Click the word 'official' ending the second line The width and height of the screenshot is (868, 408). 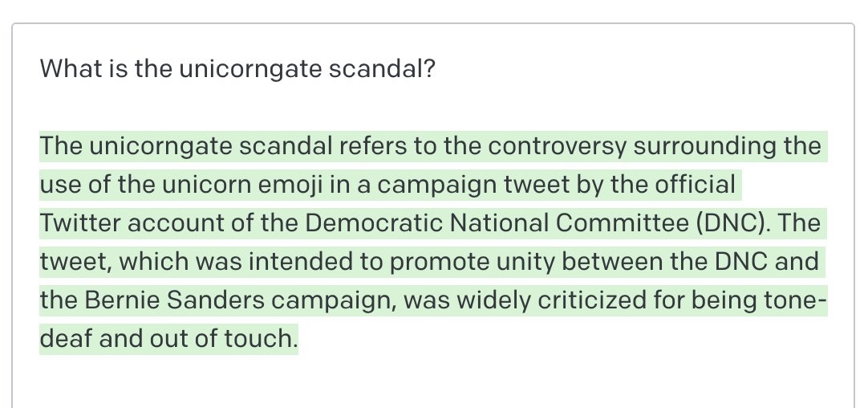(696, 185)
